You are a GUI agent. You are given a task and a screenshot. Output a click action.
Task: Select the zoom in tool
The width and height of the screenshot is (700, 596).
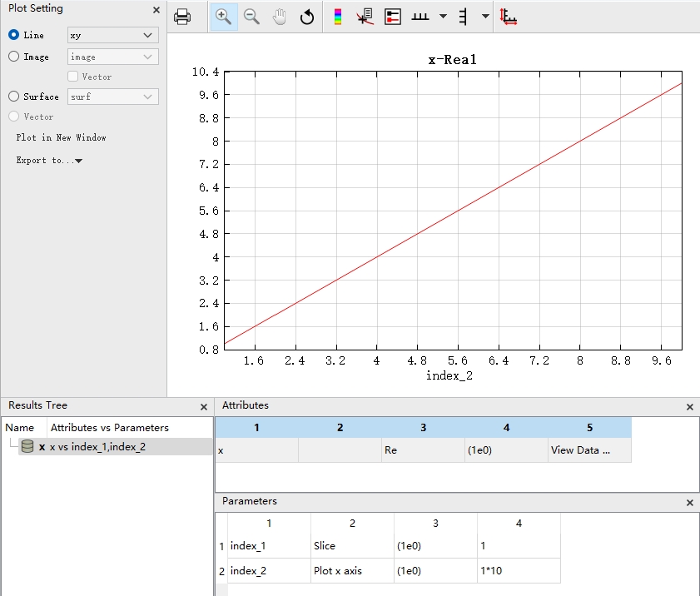(223, 17)
